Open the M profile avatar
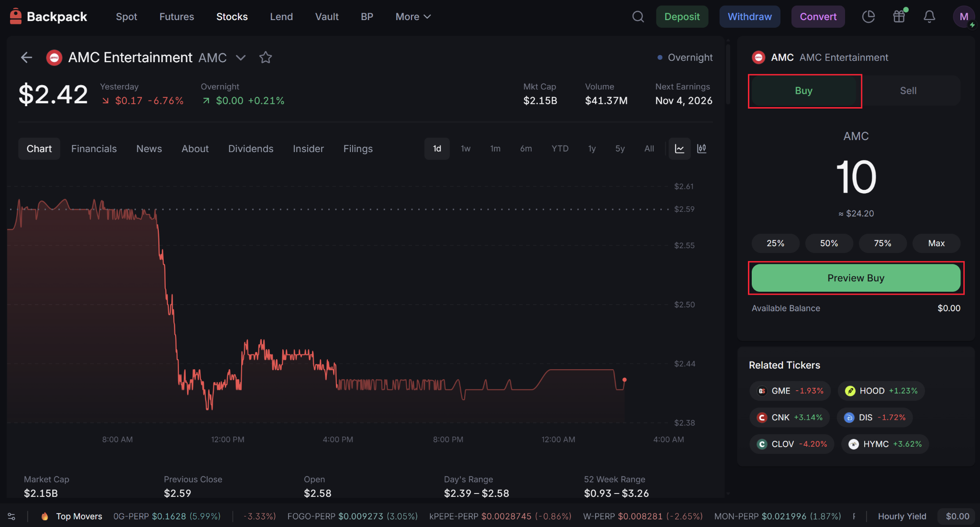The width and height of the screenshot is (980, 527). pyautogui.click(x=964, y=17)
